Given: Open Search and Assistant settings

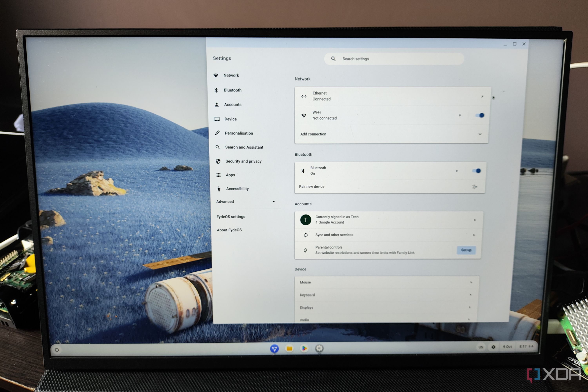Looking at the screenshot, I should (x=244, y=147).
